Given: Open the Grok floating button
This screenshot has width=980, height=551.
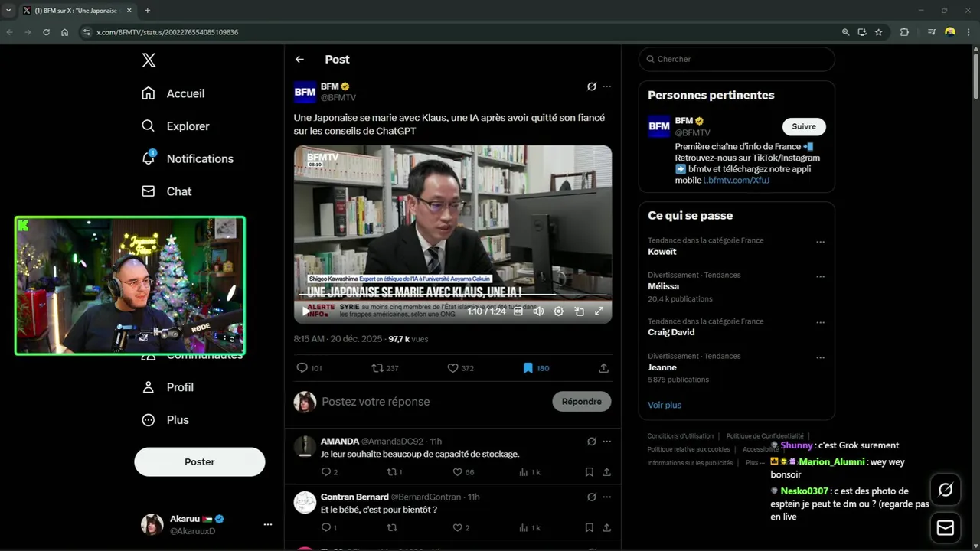Looking at the screenshot, I should click(946, 490).
